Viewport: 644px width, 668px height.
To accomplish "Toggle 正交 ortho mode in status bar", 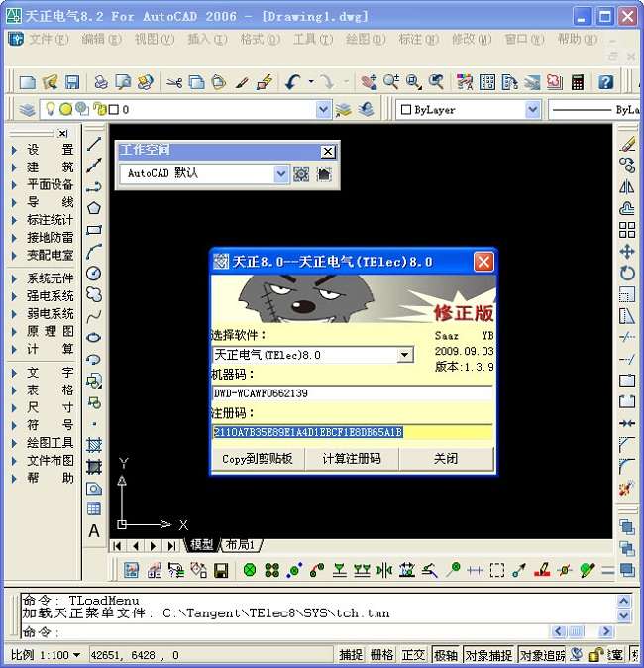I will [x=413, y=655].
